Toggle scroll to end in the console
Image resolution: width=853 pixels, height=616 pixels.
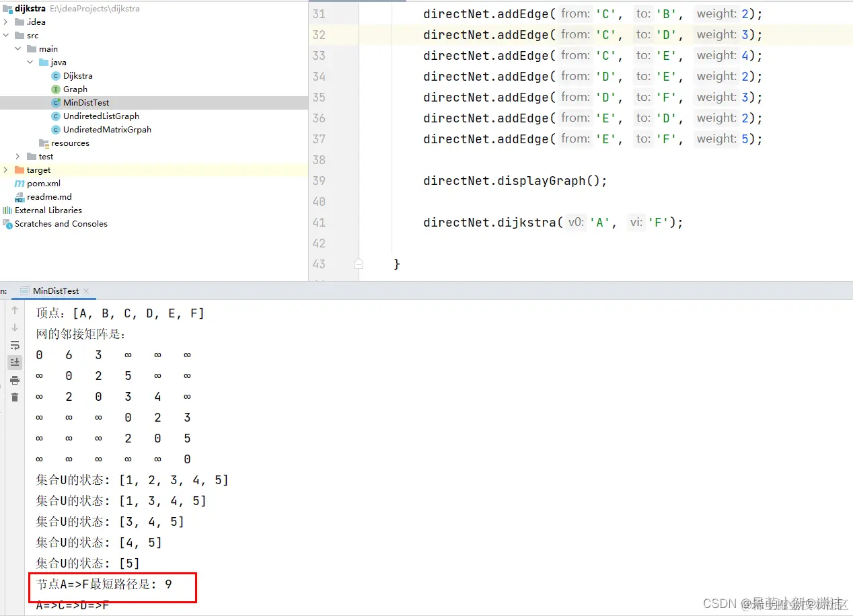coord(15,362)
